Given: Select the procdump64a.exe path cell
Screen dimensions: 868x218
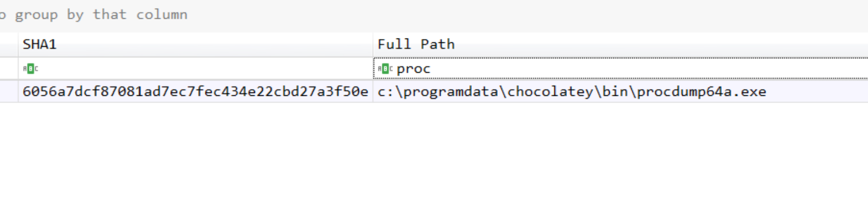Looking at the screenshot, I should 620,91.
